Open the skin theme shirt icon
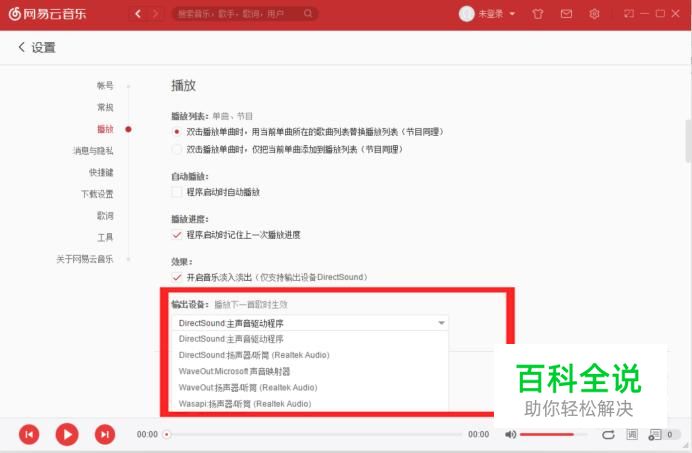This screenshot has height=453, width=692. pyautogui.click(x=538, y=14)
